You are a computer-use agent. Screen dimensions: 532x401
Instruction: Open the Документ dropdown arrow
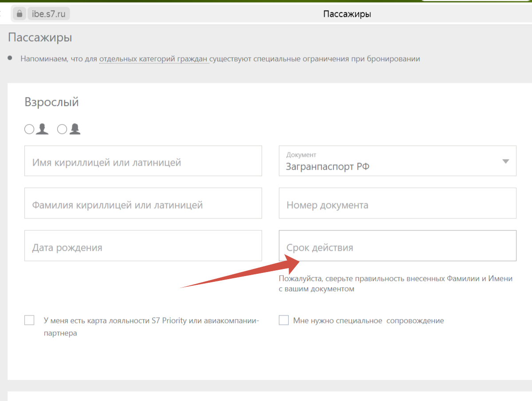pos(506,161)
